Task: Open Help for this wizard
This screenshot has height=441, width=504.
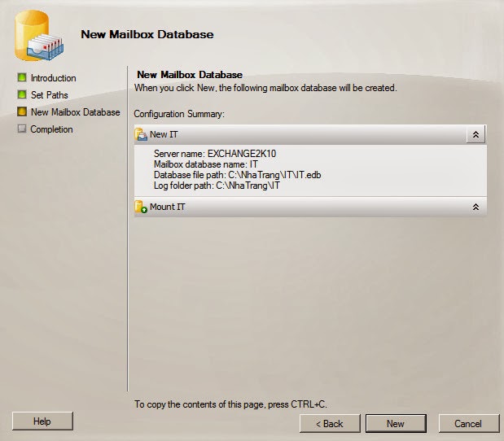Action: point(42,421)
